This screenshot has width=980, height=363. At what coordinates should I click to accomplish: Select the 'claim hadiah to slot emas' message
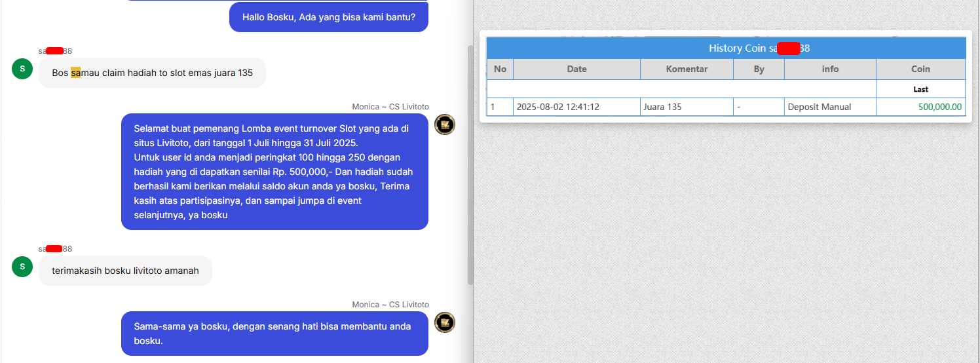click(152, 73)
